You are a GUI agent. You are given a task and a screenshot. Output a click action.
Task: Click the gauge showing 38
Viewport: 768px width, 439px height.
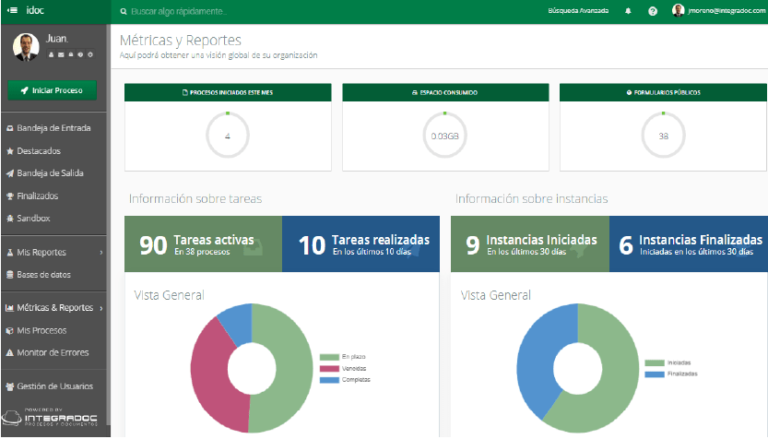pos(663,135)
